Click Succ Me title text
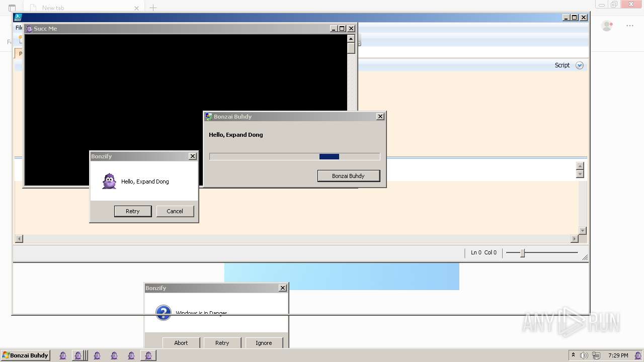The width and height of the screenshot is (644, 362). click(45, 29)
